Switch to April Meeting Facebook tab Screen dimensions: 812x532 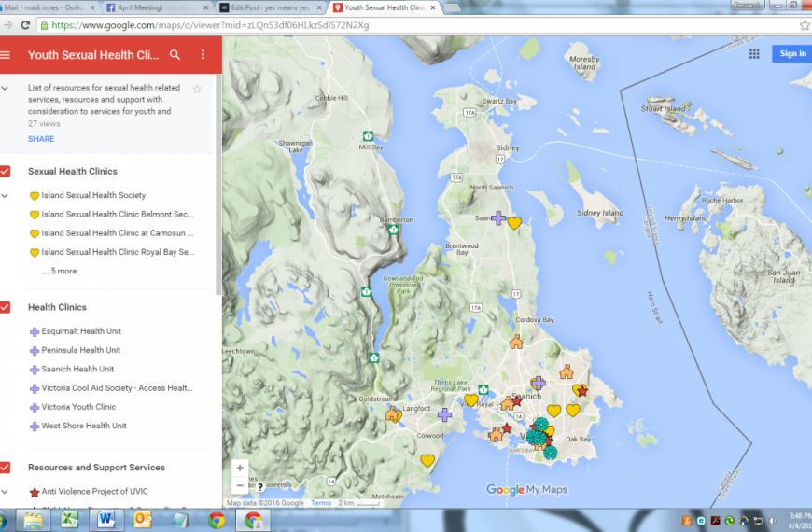pyautogui.click(x=156, y=7)
